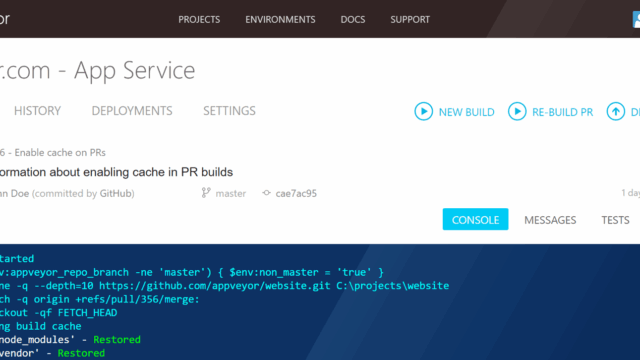Trigger RE-BUILD PR text button

pos(562,112)
